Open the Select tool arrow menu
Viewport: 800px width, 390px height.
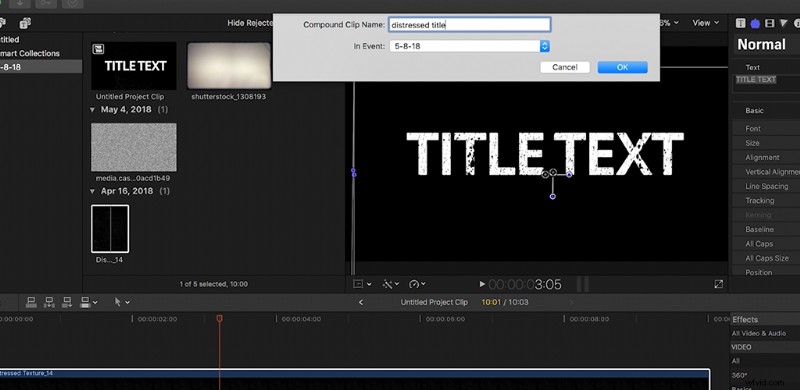coord(121,302)
